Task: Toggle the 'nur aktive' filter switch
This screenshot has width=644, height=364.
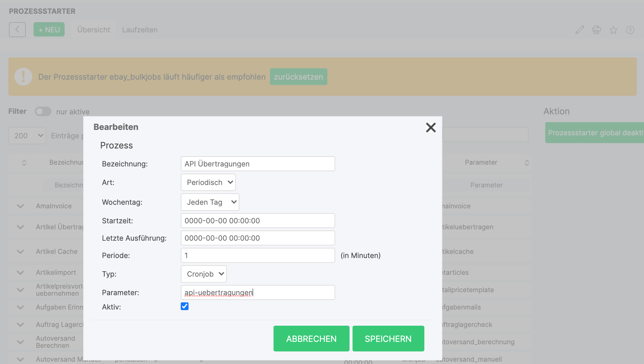Action: pyautogui.click(x=43, y=112)
